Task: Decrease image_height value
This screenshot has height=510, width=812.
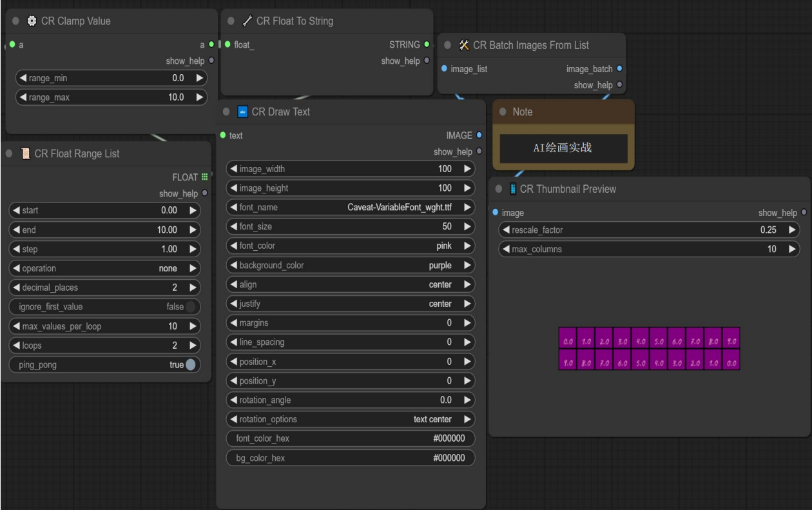Action: pos(233,188)
